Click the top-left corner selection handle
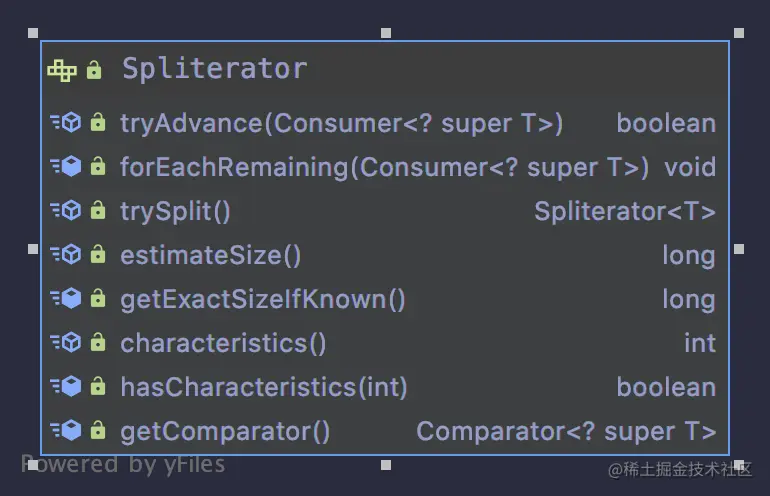 click(33, 33)
